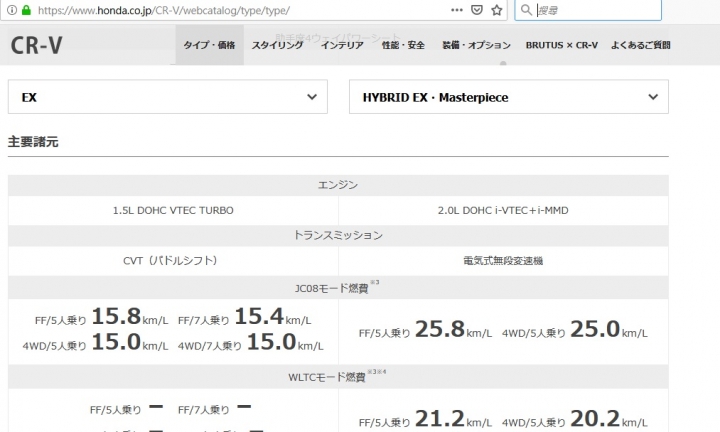The width and height of the screenshot is (720, 432).
Task: Click the エンジン row header
Action: [338, 185]
